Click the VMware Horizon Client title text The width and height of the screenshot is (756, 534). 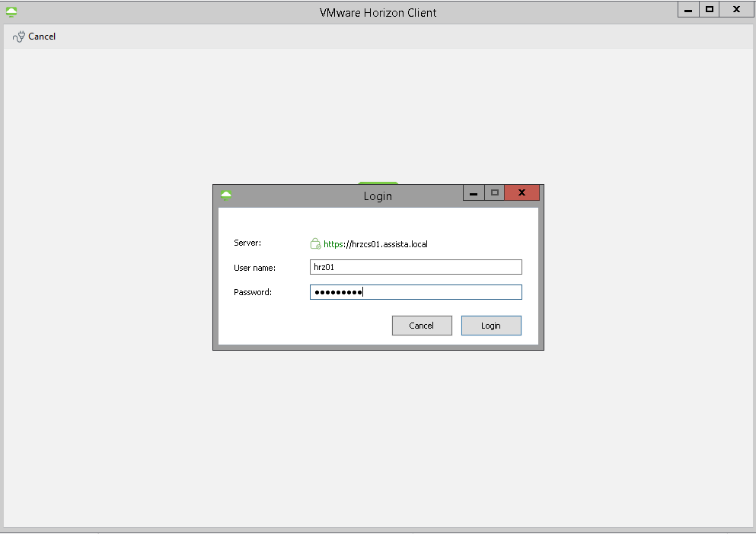point(378,12)
